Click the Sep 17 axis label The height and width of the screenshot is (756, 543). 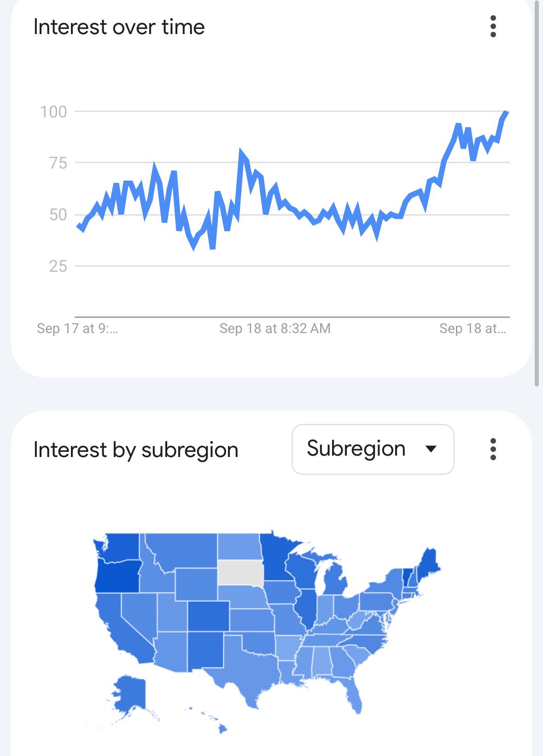click(x=77, y=328)
